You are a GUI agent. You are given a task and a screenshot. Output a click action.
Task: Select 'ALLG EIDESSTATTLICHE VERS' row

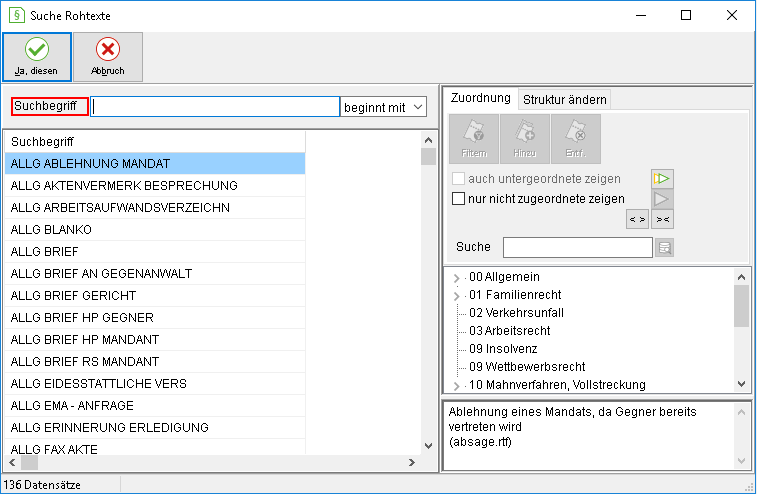point(155,383)
